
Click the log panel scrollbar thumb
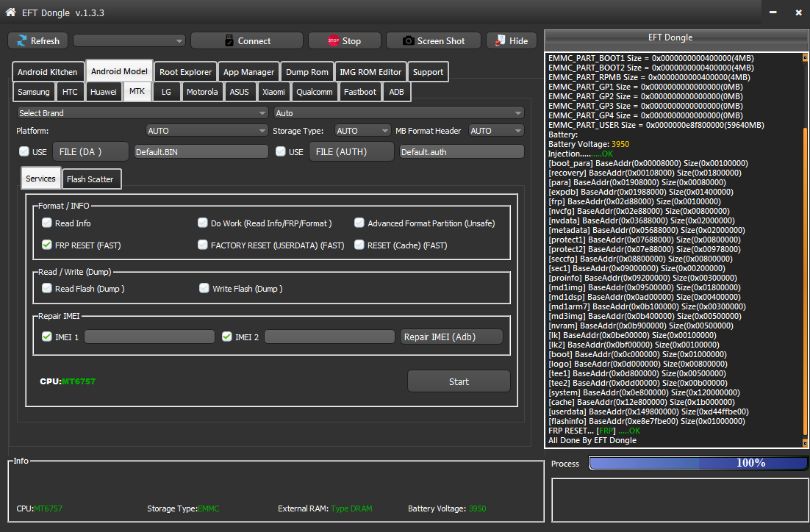(x=805, y=281)
